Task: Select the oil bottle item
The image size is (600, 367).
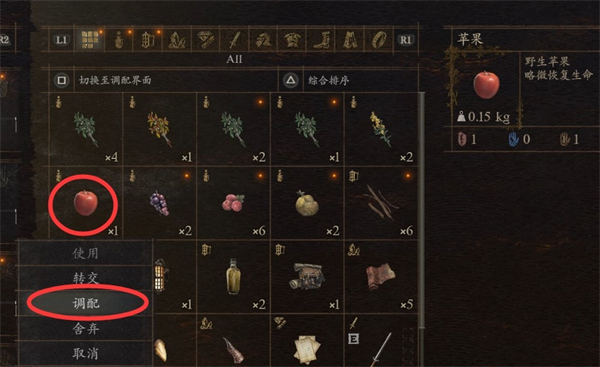Action: point(233,276)
